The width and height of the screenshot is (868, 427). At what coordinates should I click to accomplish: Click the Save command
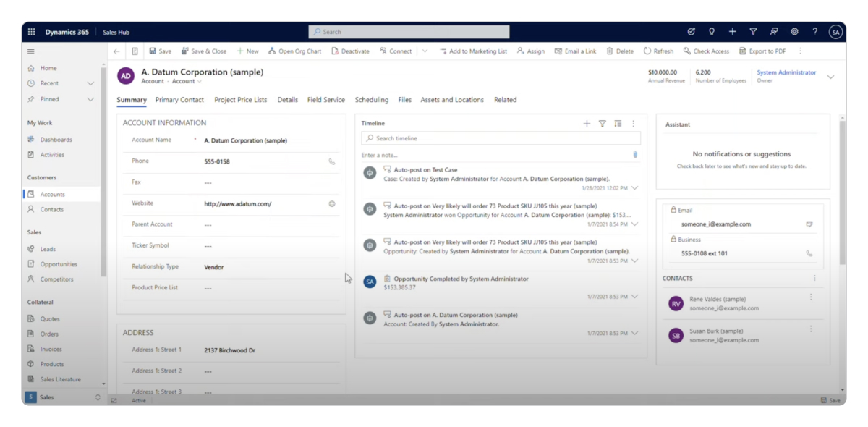coord(160,51)
